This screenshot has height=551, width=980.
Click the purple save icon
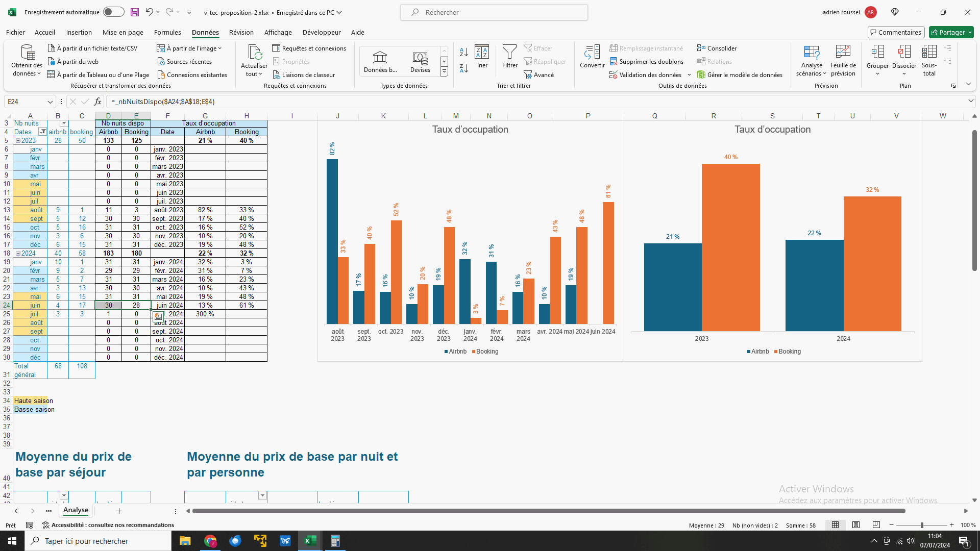click(134, 12)
